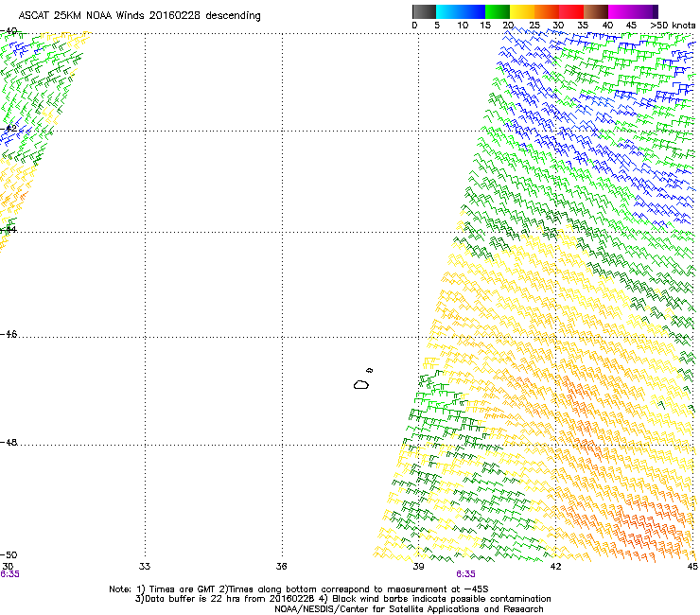Click the '>50 knots' legend label

[x=673, y=26]
